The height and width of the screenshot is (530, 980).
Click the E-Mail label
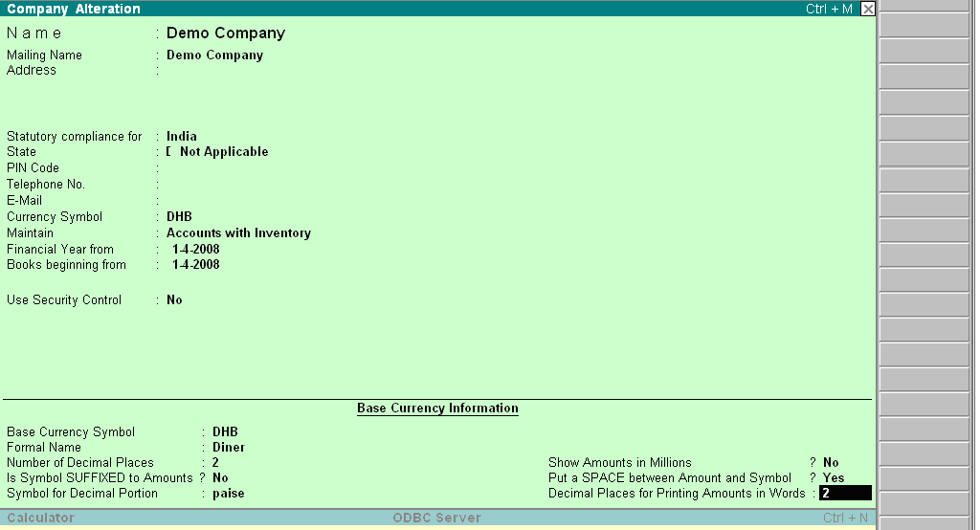[24, 201]
